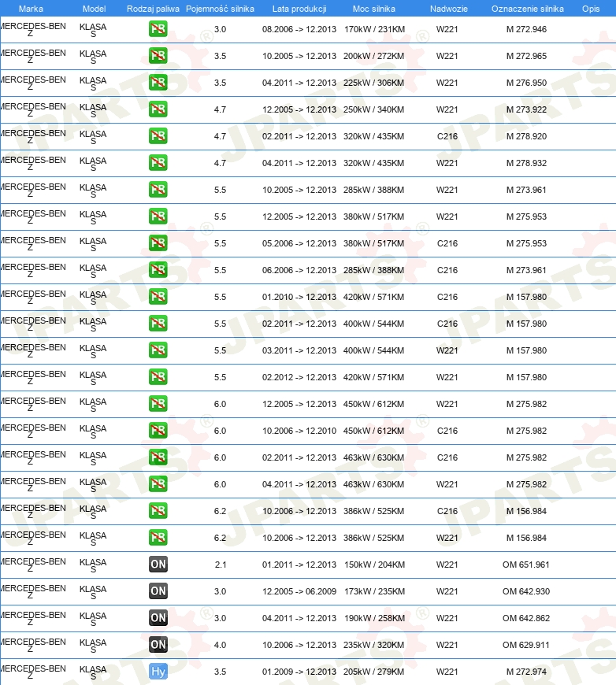Click production dates 10.2006 -> 12.2010
The image size is (616, 685).
coord(299,431)
